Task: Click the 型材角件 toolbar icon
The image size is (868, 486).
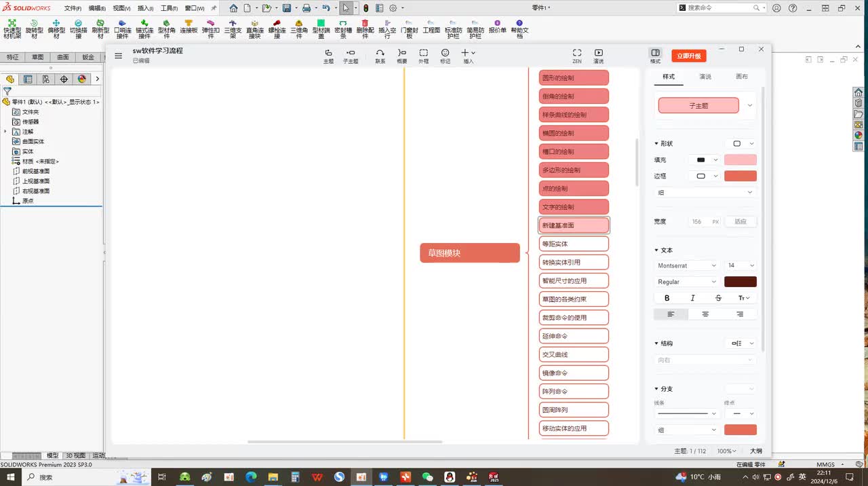Action: click(167, 29)
